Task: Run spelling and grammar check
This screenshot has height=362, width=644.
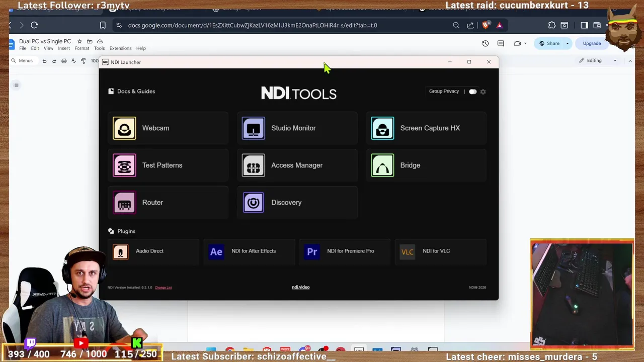Action: (73, 61)
